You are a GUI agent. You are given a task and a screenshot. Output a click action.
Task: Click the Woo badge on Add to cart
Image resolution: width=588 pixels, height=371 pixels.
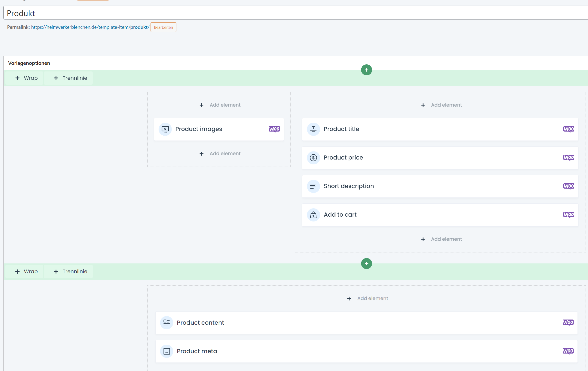569,215
